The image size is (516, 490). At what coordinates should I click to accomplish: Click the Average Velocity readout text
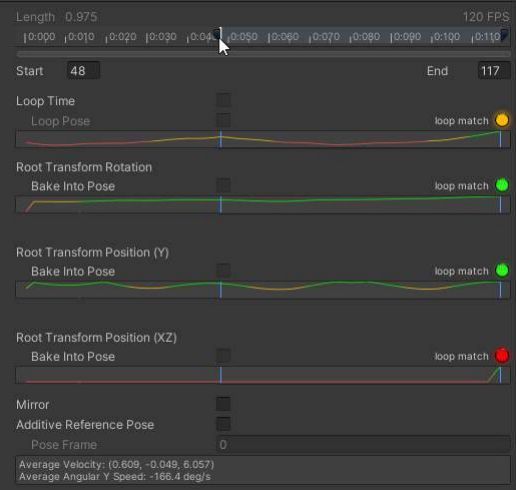(x=117, y=464)
